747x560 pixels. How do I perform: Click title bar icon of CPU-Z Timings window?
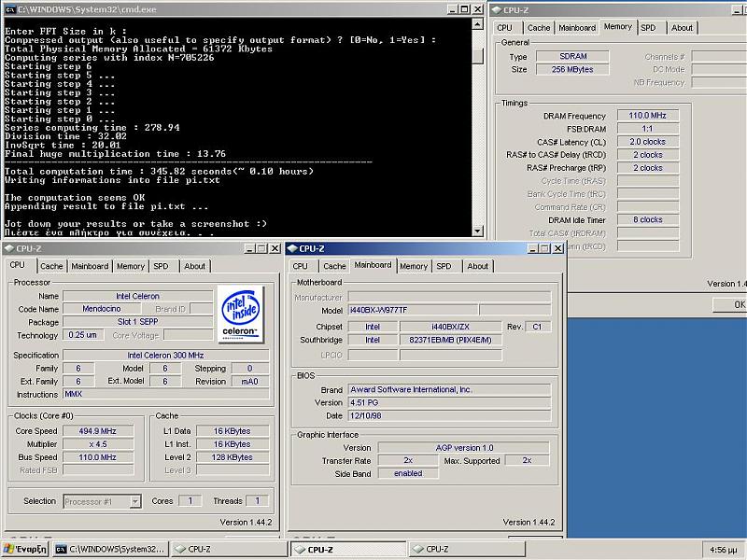[497, 9]
